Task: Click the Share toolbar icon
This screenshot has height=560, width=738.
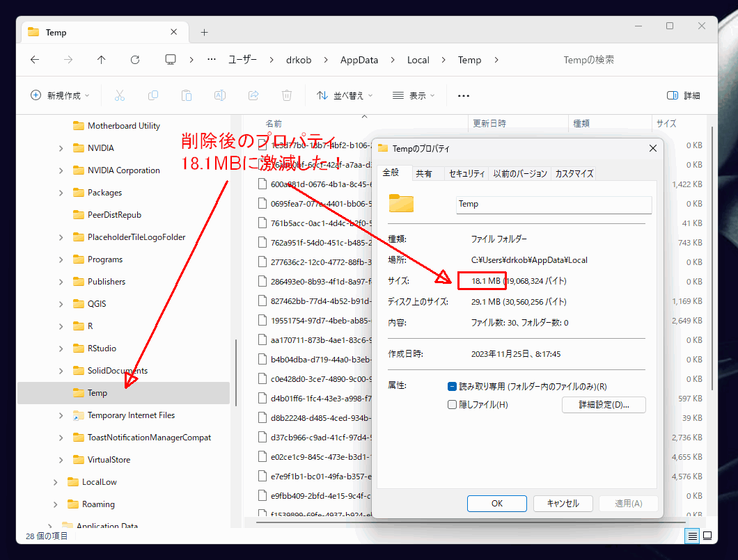Action: click(253, 95)
